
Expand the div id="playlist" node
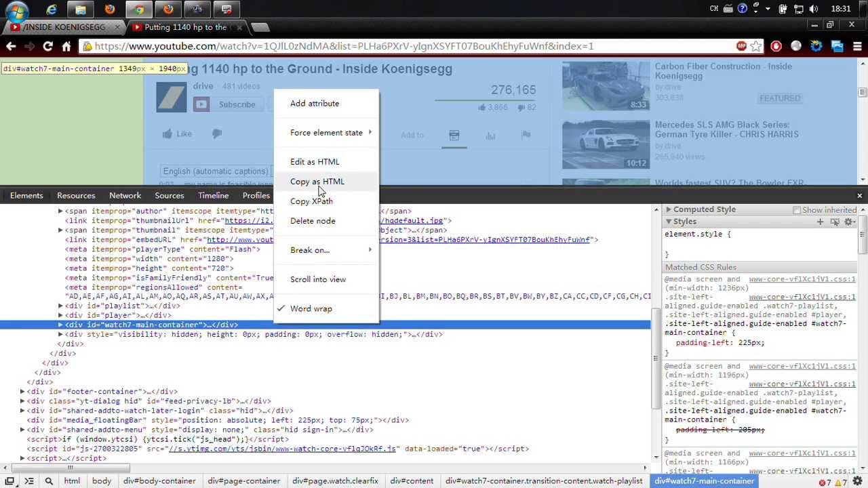(60, 306)
